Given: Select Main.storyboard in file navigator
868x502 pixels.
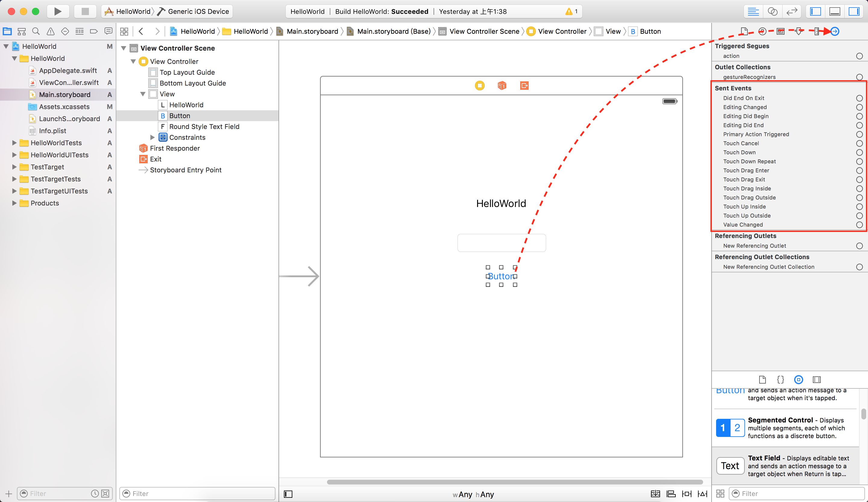Looking at the screenshot, I should [x=64, y=94].
